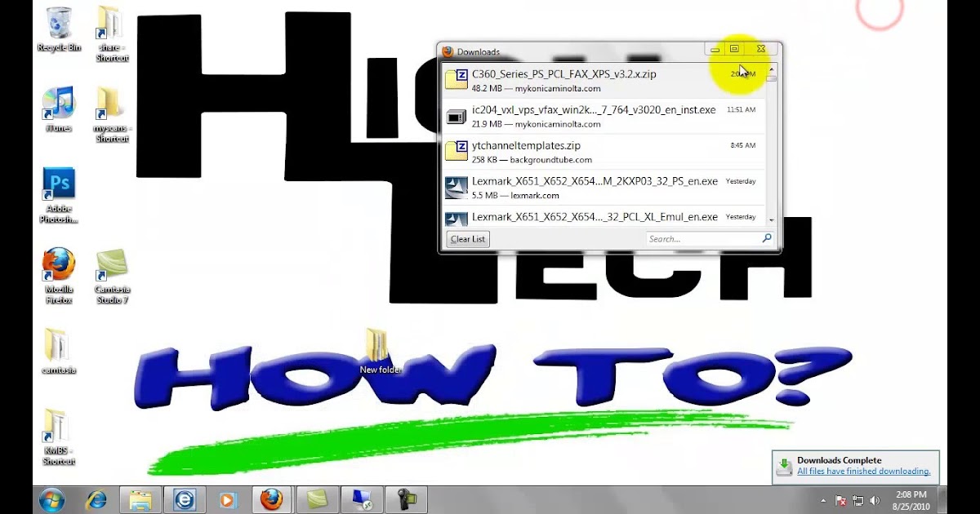The image size is (980, 514).
Task: Launch Internet Explorer from the taskbar
Action: pyautogui.click(x=96, y=499)
